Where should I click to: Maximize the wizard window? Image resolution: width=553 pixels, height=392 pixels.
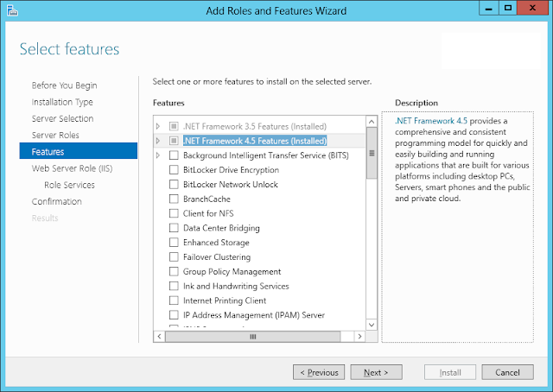508,9
